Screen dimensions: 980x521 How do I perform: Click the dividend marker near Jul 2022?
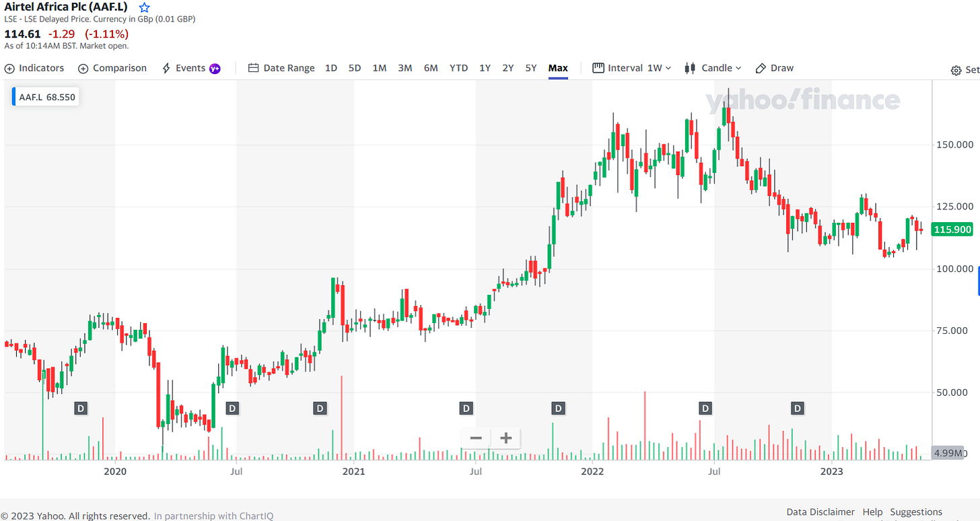[x=705, y=408]
